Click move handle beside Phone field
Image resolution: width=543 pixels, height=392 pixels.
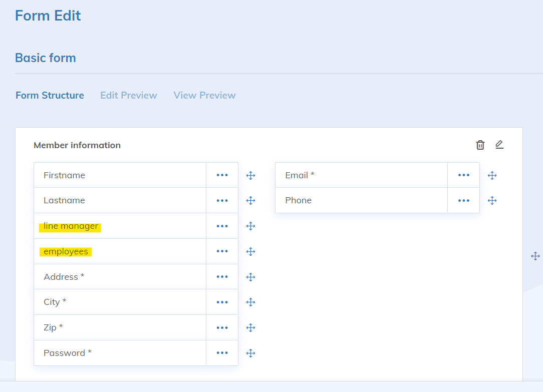click(492, 200)
